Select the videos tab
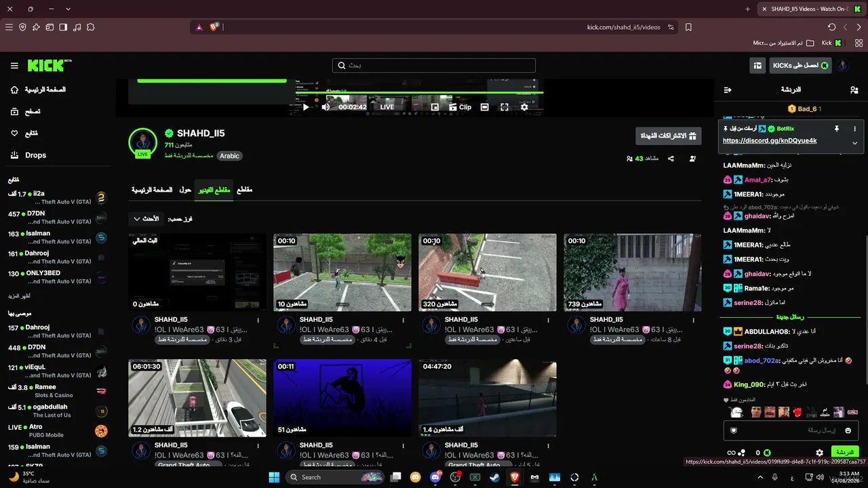Viewport: 868px width, 488px height. (214, 190)
